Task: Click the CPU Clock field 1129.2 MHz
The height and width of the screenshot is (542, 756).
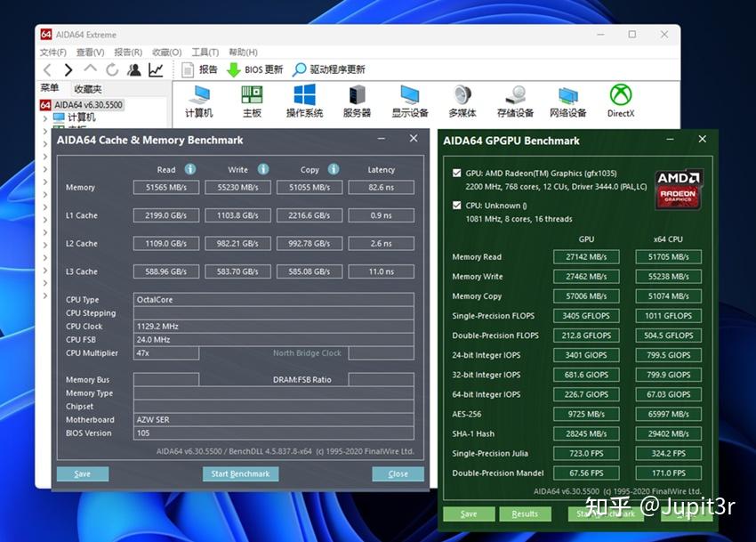Action: click(x=273, y=327)
